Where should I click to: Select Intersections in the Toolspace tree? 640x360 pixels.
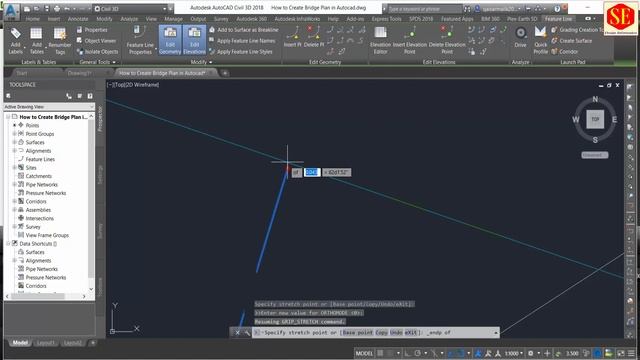pos(40,218)
